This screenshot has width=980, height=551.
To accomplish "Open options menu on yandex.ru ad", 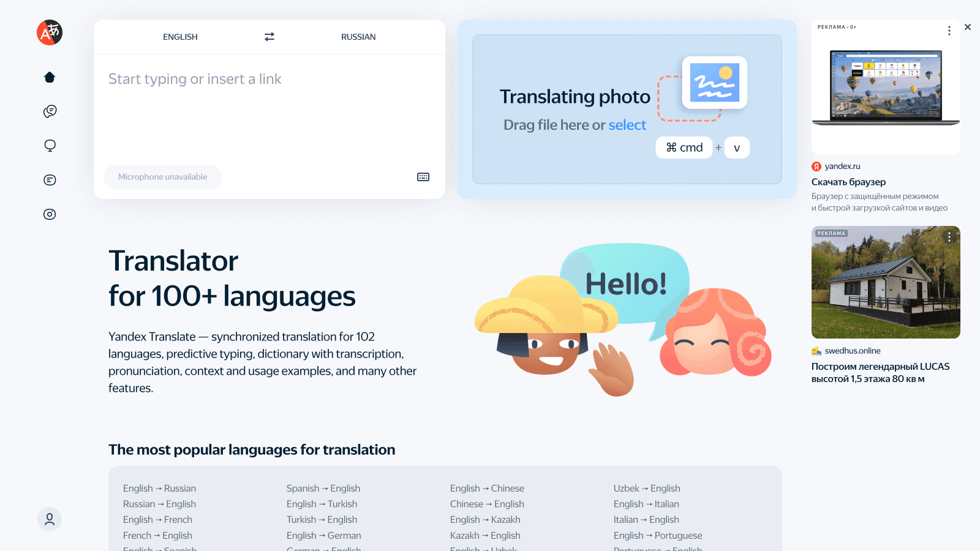I will click(949, 31).
